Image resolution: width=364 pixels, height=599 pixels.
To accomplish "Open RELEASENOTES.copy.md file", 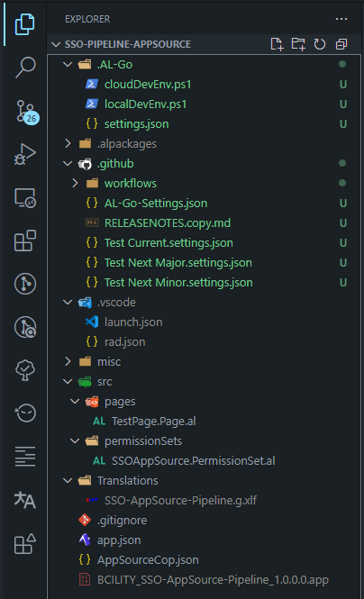I will (168, 223).
